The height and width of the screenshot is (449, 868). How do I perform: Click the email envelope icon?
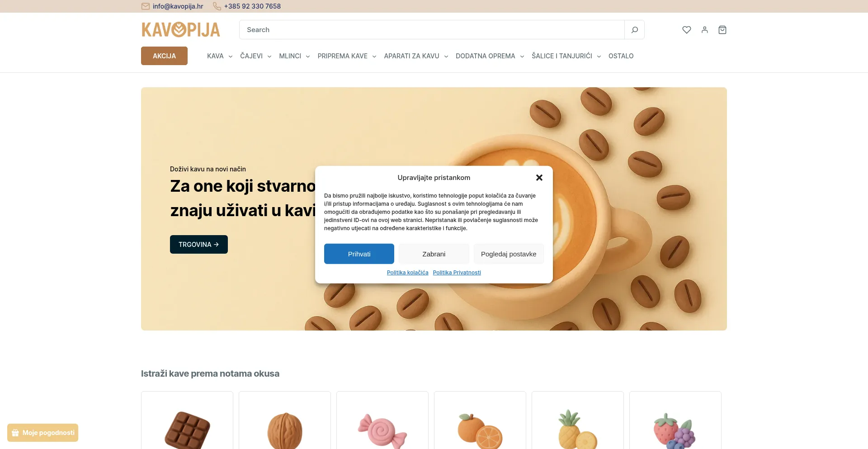(x=146, y=6)
